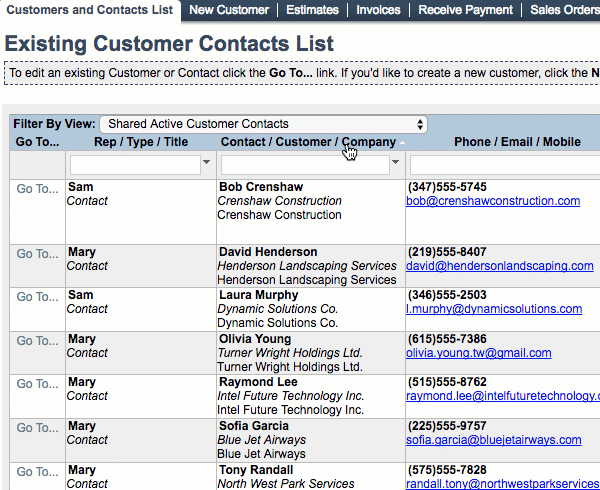Viewport: 600px width, 490px height.
Task: Click phone number (347)555-5745
Action: (447, 187)
